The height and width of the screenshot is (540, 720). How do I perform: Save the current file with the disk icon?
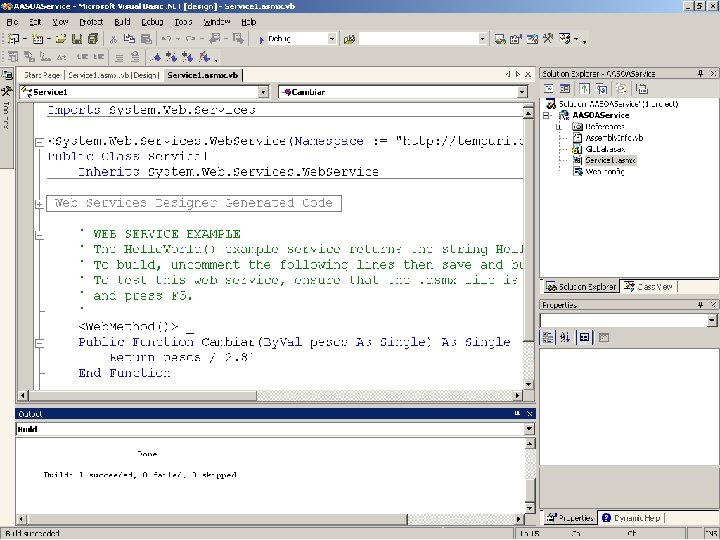point(77,39)
